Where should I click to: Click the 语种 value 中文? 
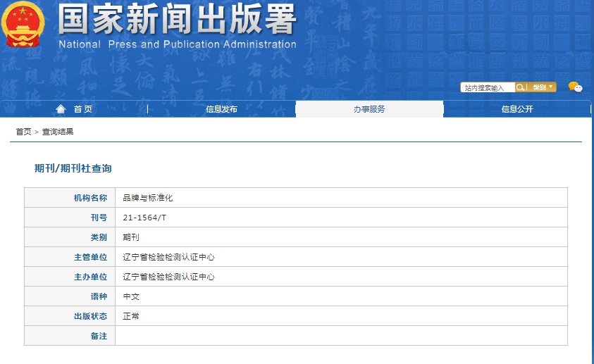tap(131, 296)
